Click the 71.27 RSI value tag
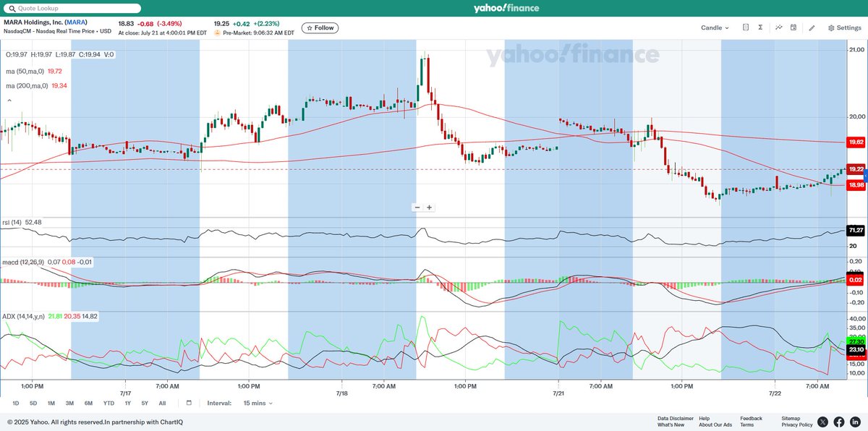 pos(856,230)
